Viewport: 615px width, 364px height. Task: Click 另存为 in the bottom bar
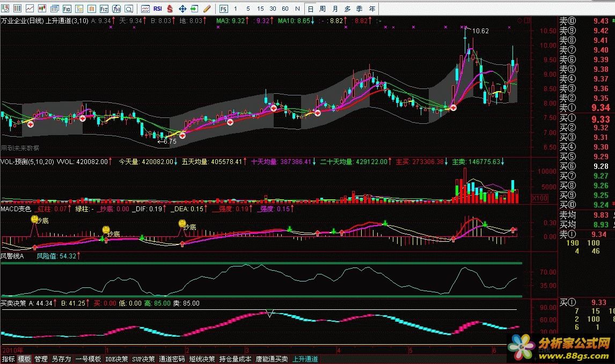pyautogui.click(x=61, y=359)
